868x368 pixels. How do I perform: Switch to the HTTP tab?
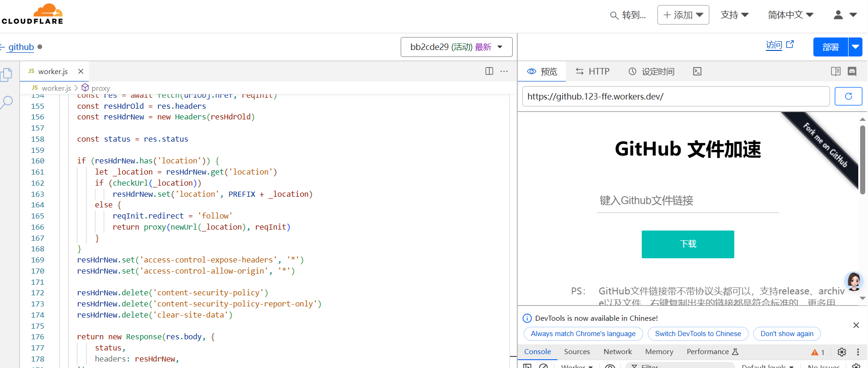[593, 71]
